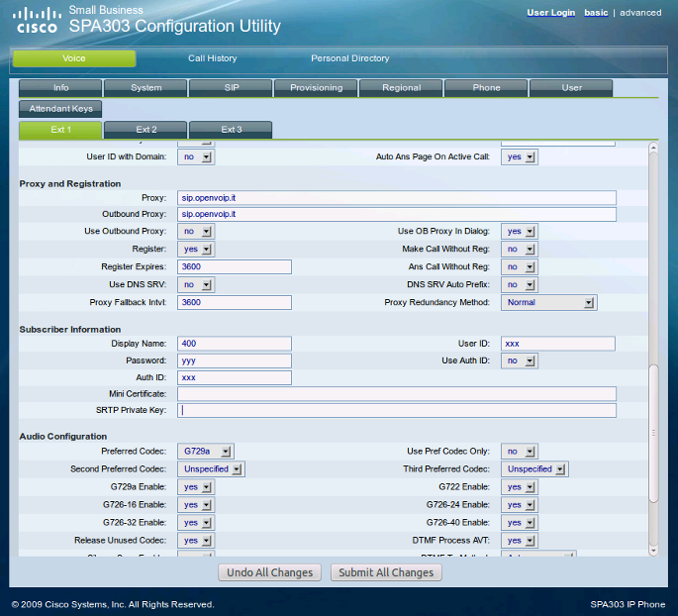Click the vertical scrollbar thumb
Image resolution: width=678 pixels, height=616 pixels.
(654, 434)
